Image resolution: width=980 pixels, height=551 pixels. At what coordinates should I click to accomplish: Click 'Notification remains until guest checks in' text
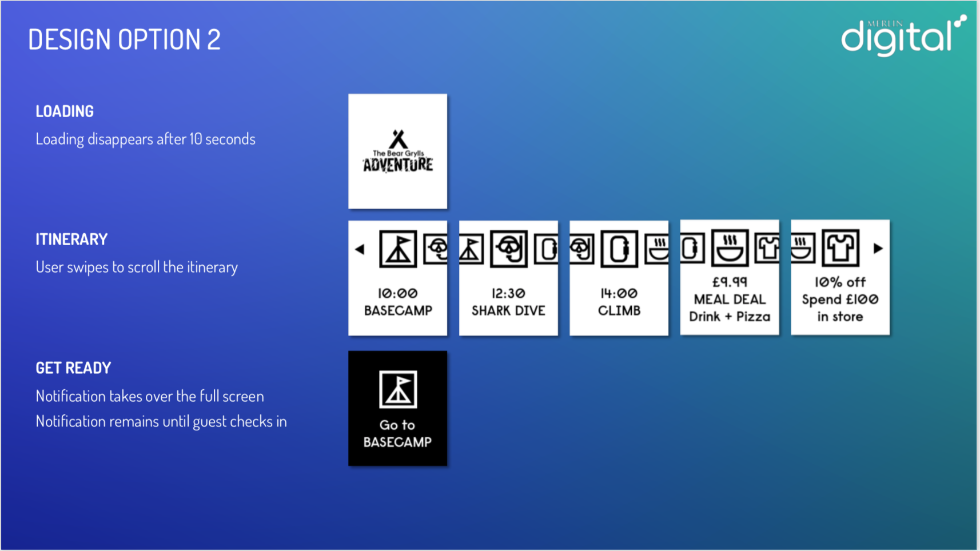click(x=161, y=421)
